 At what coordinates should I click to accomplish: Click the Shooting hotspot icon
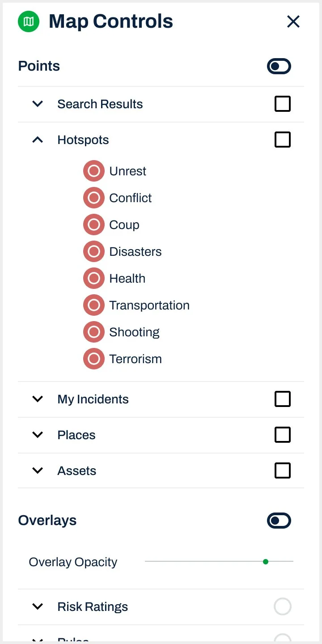(94, 332)
